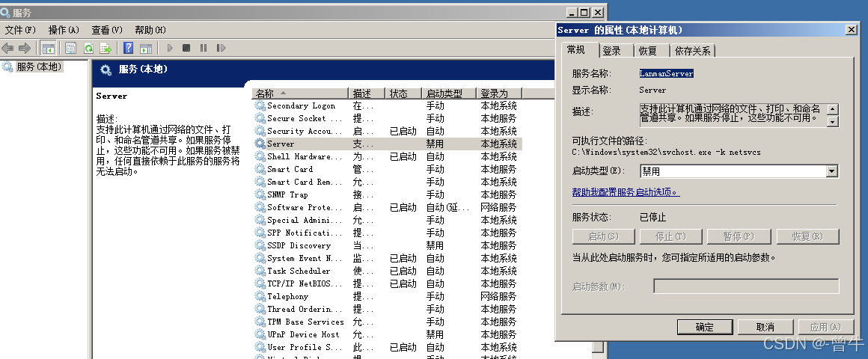This screenshot has height=359, width=868.
Task: Sort by the 登录为 column header
Action: pyautogui.click(x=499, y=93)
